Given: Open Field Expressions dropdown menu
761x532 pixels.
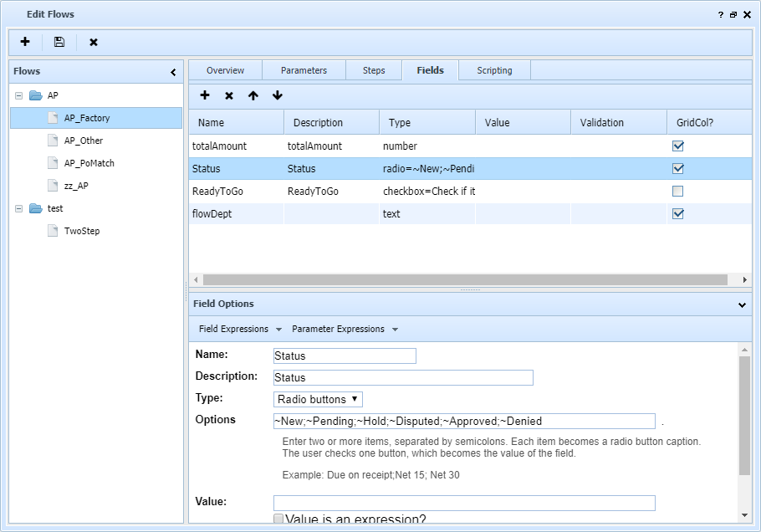Looking at the screenshot, I should point(239,329).
